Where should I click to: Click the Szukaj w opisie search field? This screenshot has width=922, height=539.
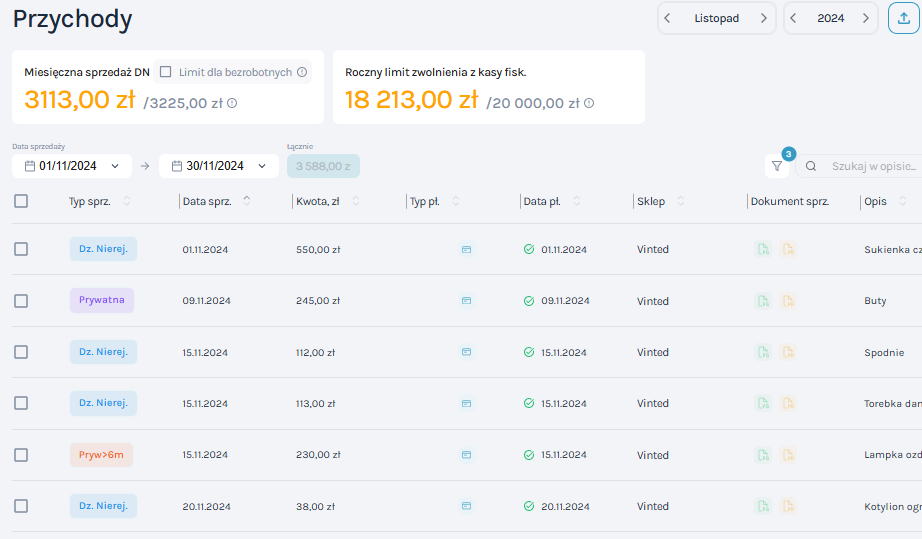pos(870,166)
